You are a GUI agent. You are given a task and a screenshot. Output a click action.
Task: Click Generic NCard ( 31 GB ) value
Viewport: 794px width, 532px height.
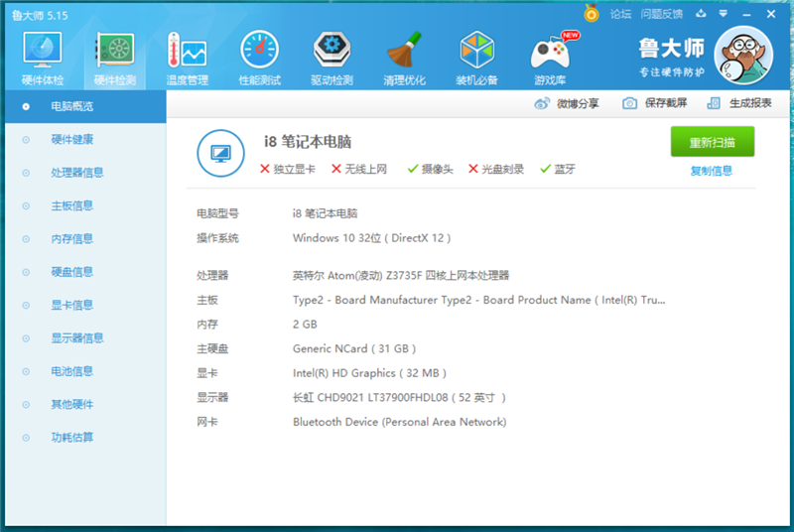click(354, 348)
